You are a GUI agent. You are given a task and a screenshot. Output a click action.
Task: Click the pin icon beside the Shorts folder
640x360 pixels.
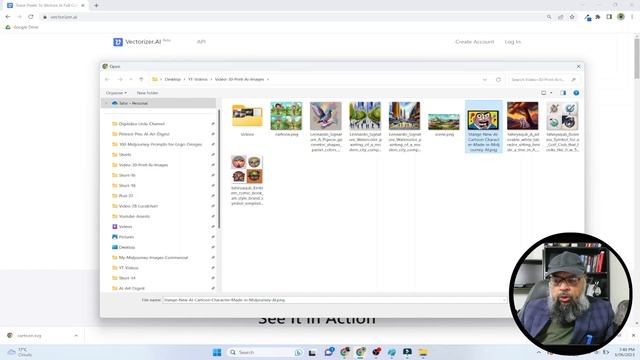(213, 155)
